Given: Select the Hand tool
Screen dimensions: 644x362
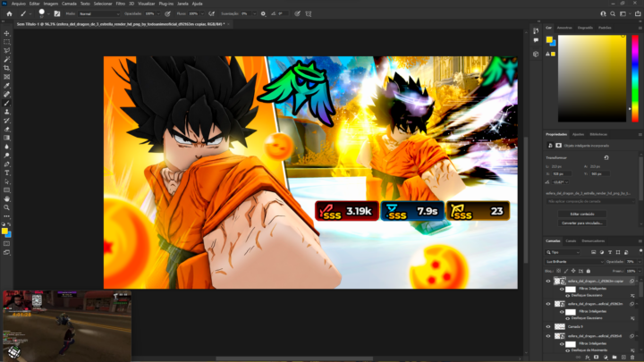Looking at the screenshot, I should point(6,198).
